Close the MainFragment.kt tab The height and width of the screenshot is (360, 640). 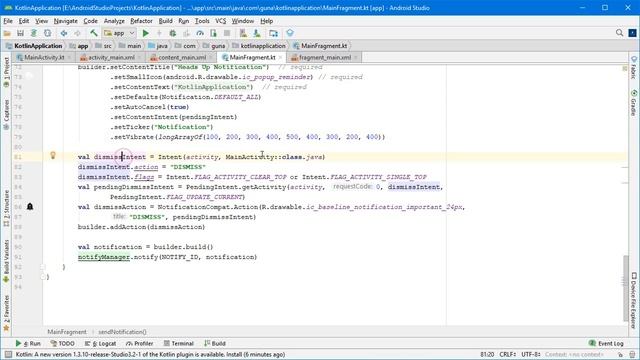click(x=280, y=58)
